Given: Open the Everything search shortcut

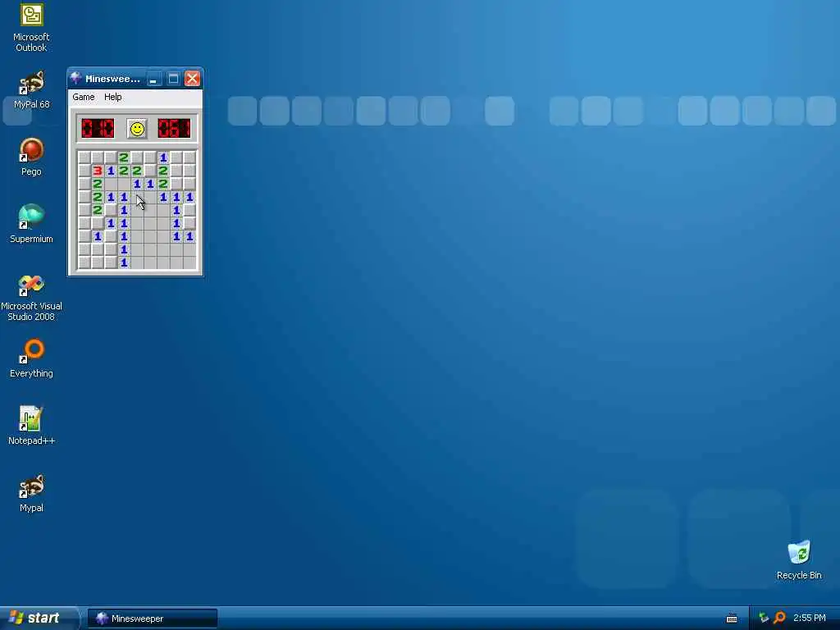Looking at the screenshot, I should point(31,358).
